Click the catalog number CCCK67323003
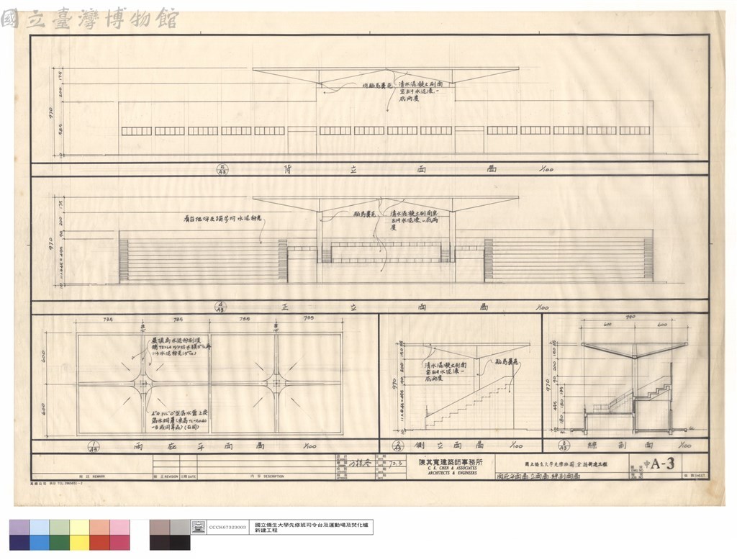The height and width of the screenshot is (560, 737). coord(227,527)
